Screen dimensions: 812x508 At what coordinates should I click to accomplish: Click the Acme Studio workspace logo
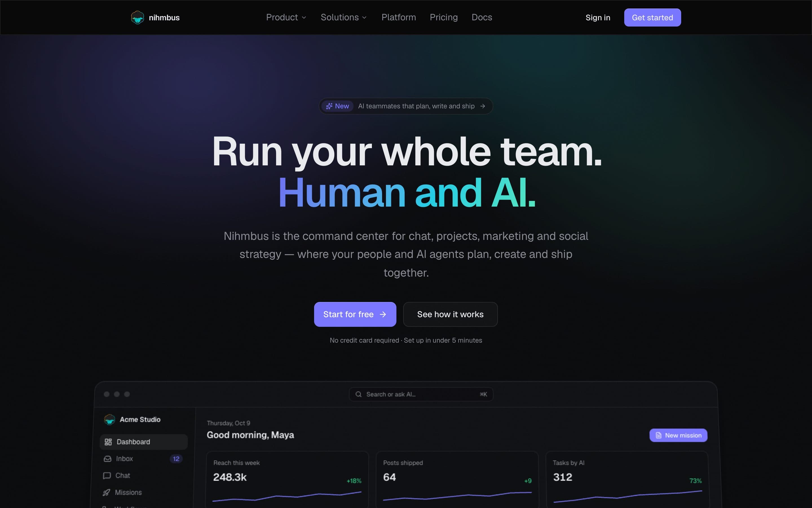pos(109,419)
